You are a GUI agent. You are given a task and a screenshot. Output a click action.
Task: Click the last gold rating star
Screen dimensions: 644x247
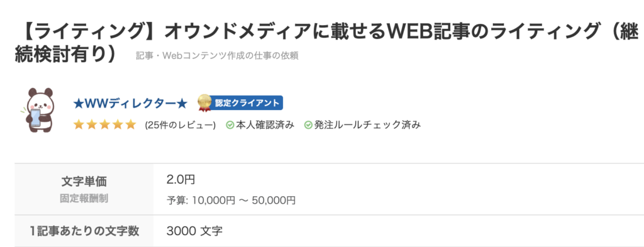point(130,124)
